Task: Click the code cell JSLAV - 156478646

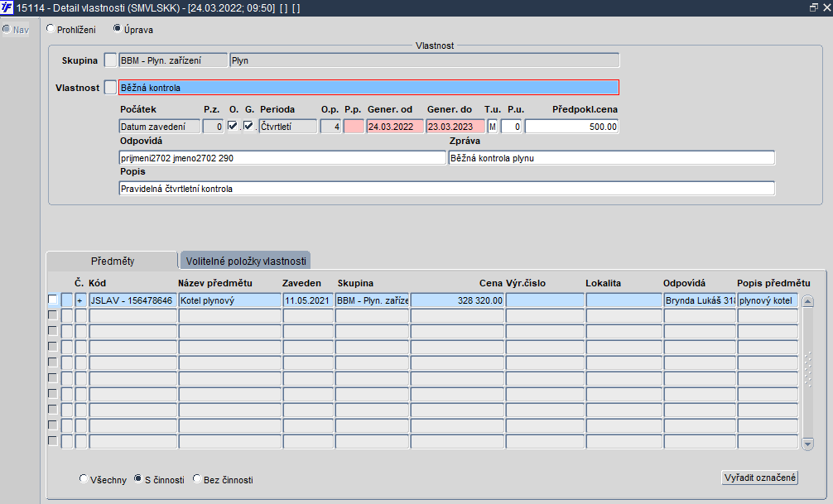Action: (x=132, y=300)
